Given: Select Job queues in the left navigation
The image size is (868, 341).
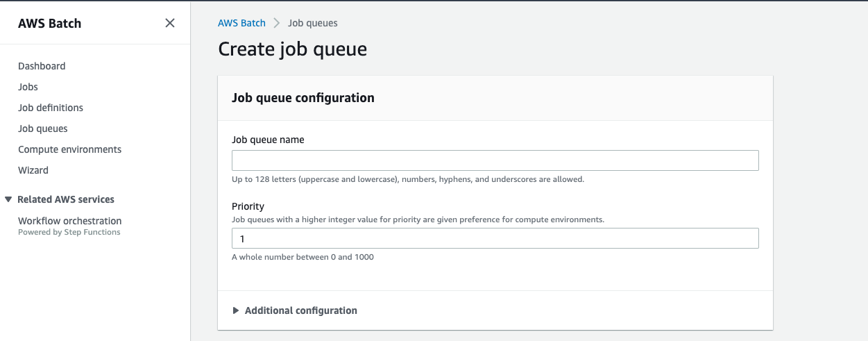Looking at the screenshot, I should coord(43,128).
